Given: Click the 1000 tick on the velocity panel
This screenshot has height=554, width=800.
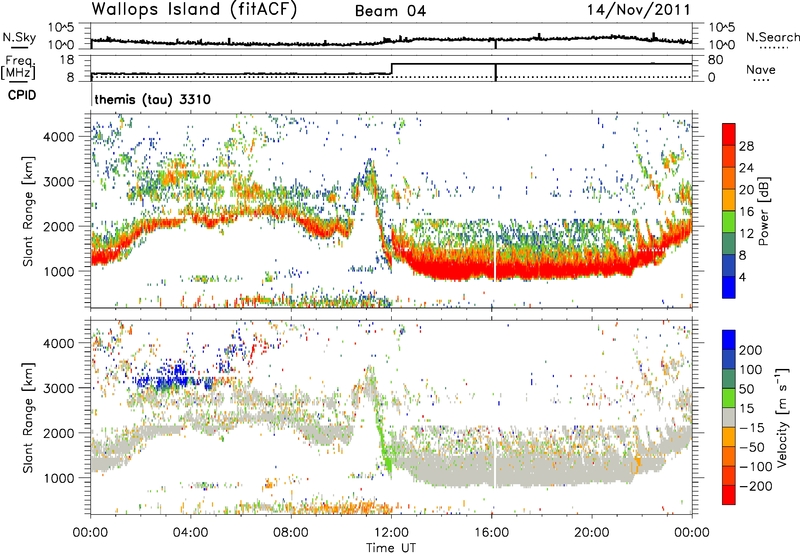Looking at the screenshot, I should [x=59, y=478].
